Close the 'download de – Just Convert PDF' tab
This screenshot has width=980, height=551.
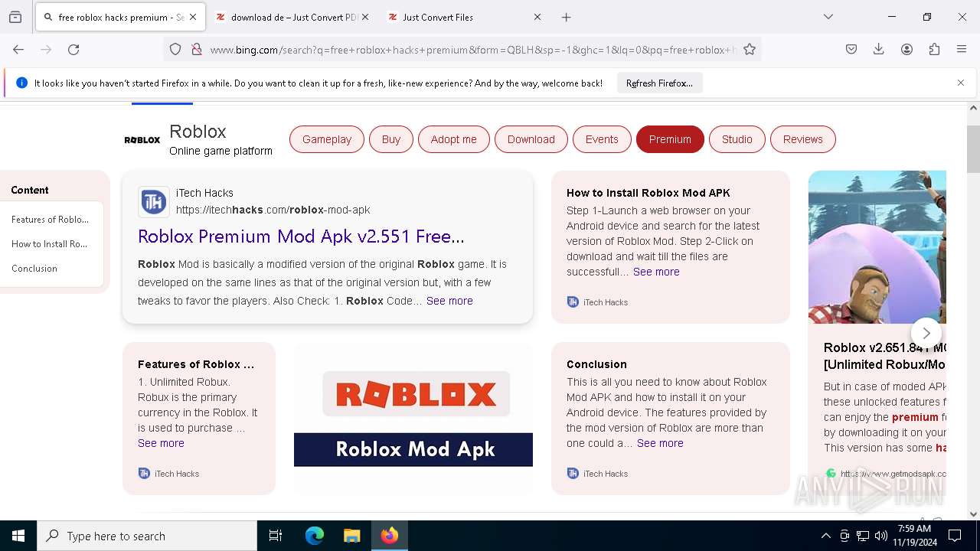point(365,17)
